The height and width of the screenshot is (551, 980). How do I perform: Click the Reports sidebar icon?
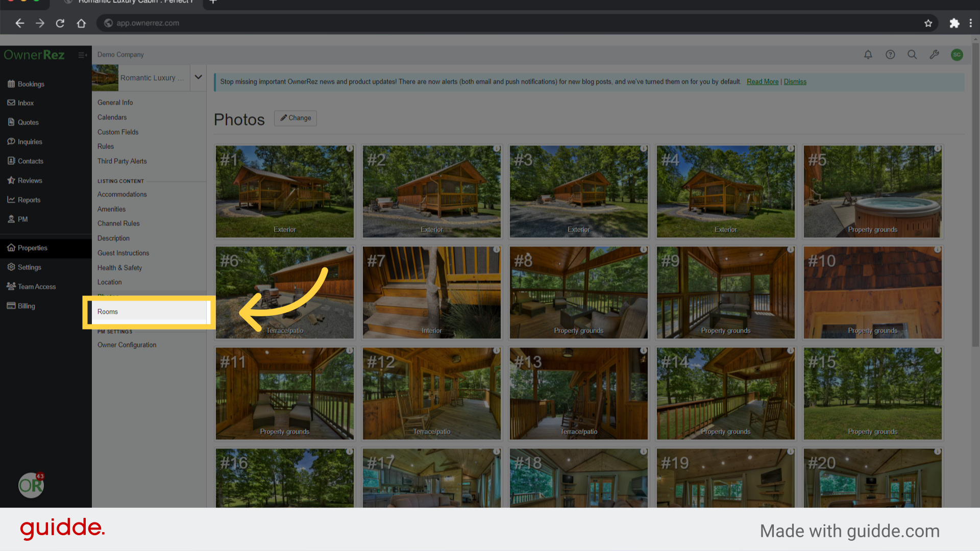[x=29, y=199]
